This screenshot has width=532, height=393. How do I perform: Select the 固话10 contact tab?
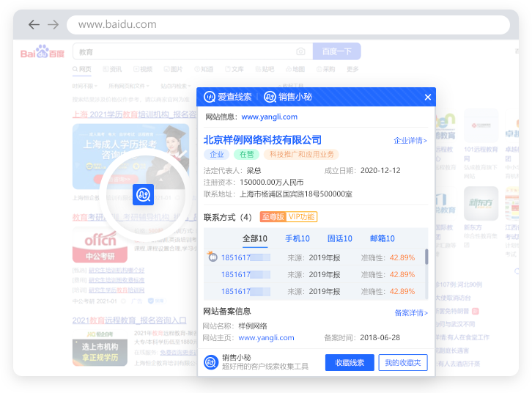point(339,238)
